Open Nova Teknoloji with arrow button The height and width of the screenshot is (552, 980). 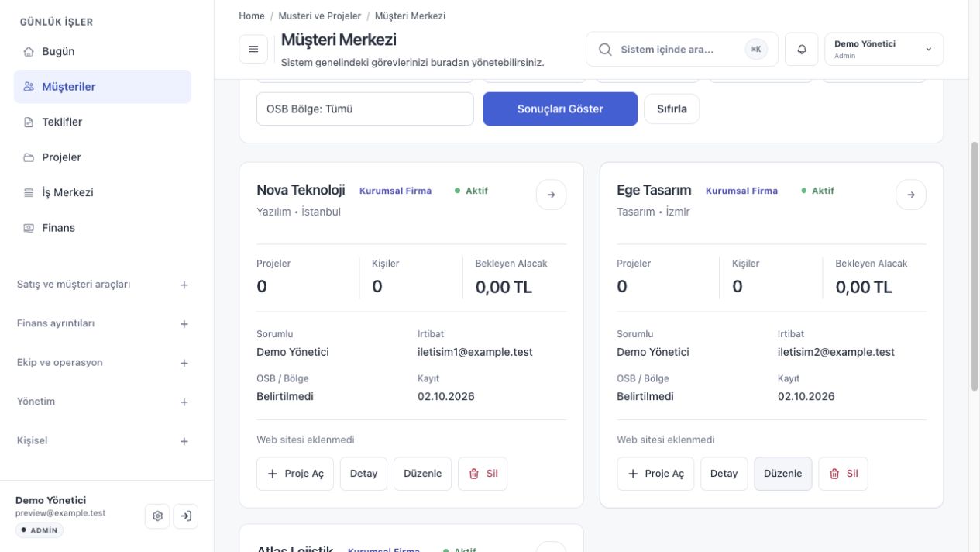[551, 195]
